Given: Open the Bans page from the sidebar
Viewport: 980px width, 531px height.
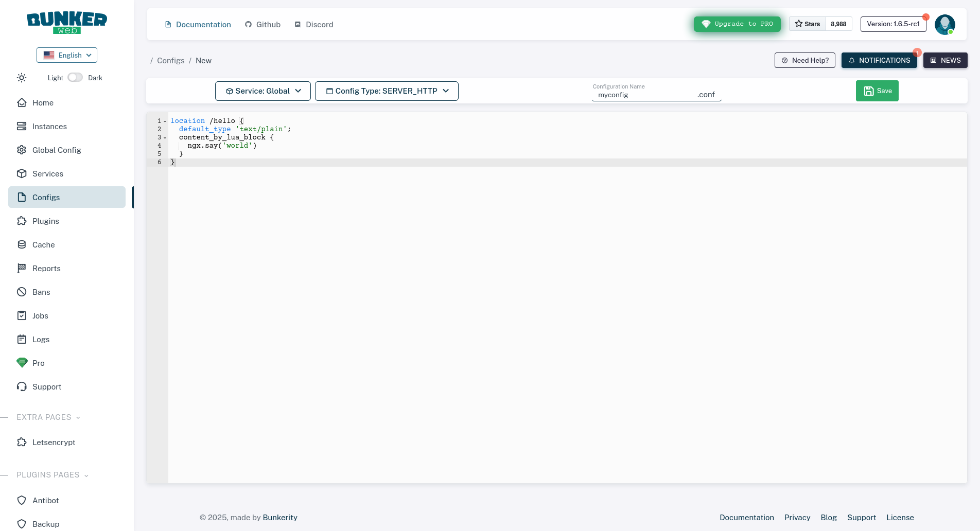Looking at the screenshot, I should click(x=41, y=292).
